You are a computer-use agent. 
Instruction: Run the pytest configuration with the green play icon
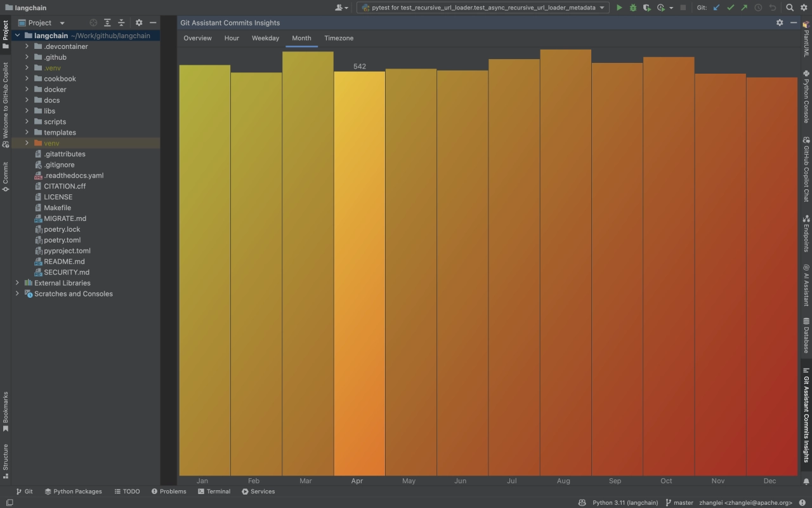point(619,8)
